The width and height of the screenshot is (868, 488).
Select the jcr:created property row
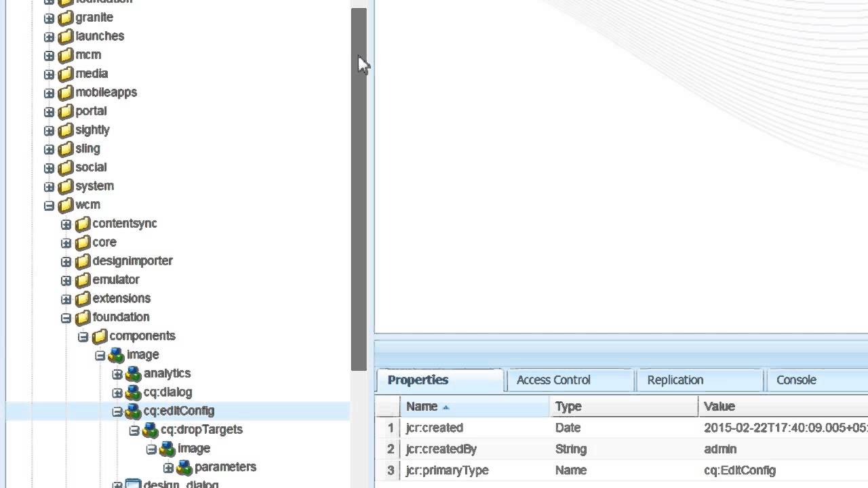click(621, 428)
